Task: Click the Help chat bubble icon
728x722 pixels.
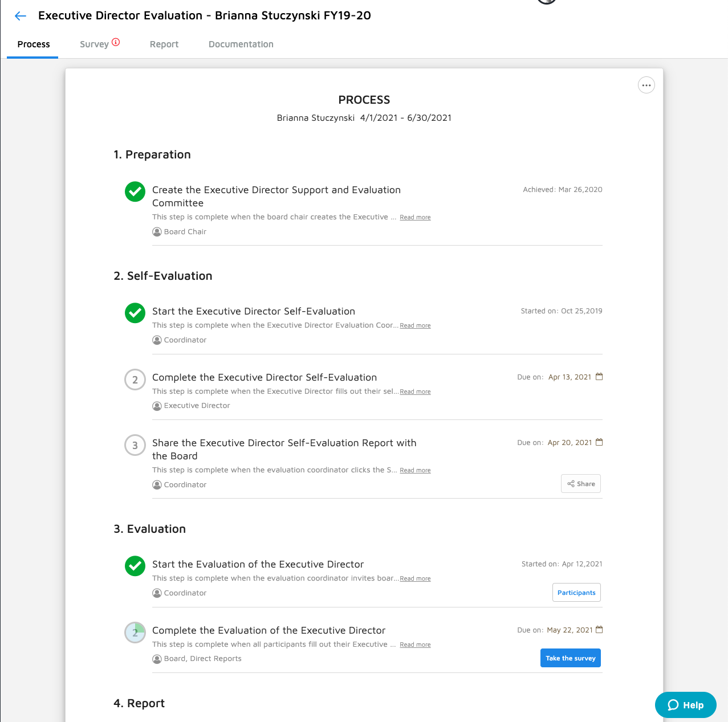Action: point(673,705)
